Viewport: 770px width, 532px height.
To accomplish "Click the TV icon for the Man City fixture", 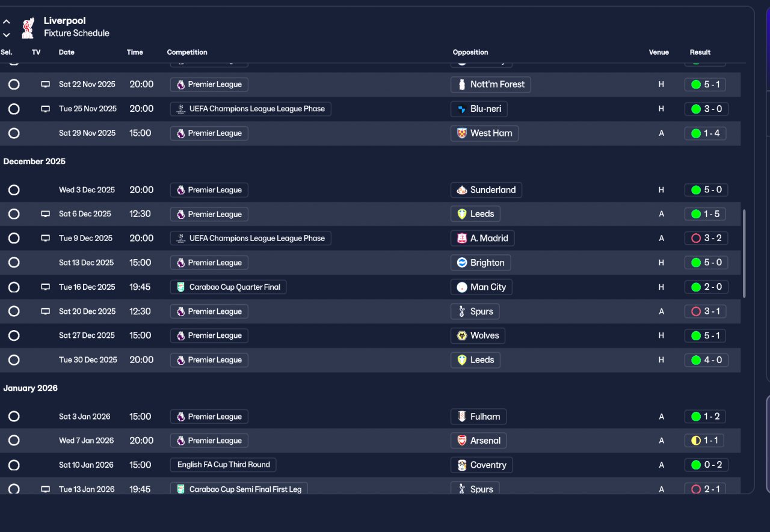I will tap(45, 287).
